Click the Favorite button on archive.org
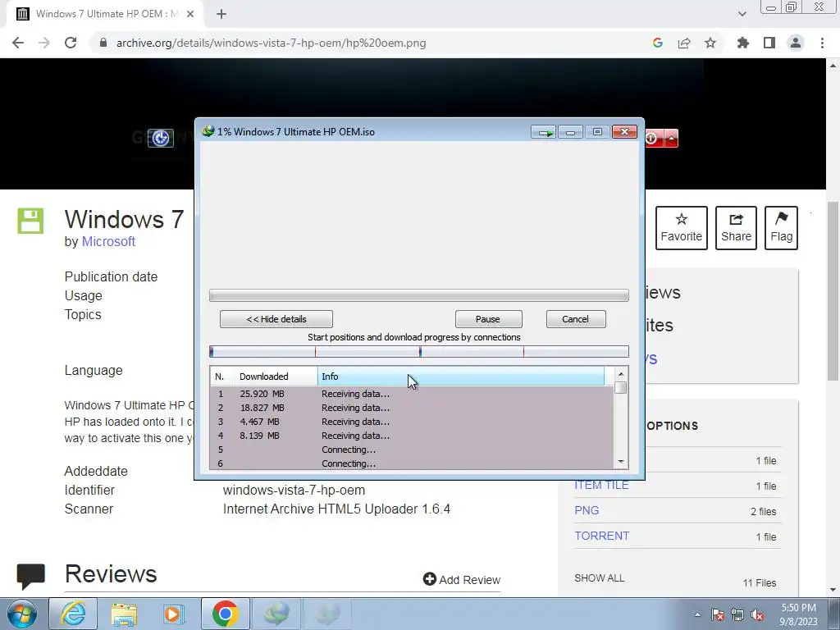Screen dimensions: 840x630 (x=682, y=228)
